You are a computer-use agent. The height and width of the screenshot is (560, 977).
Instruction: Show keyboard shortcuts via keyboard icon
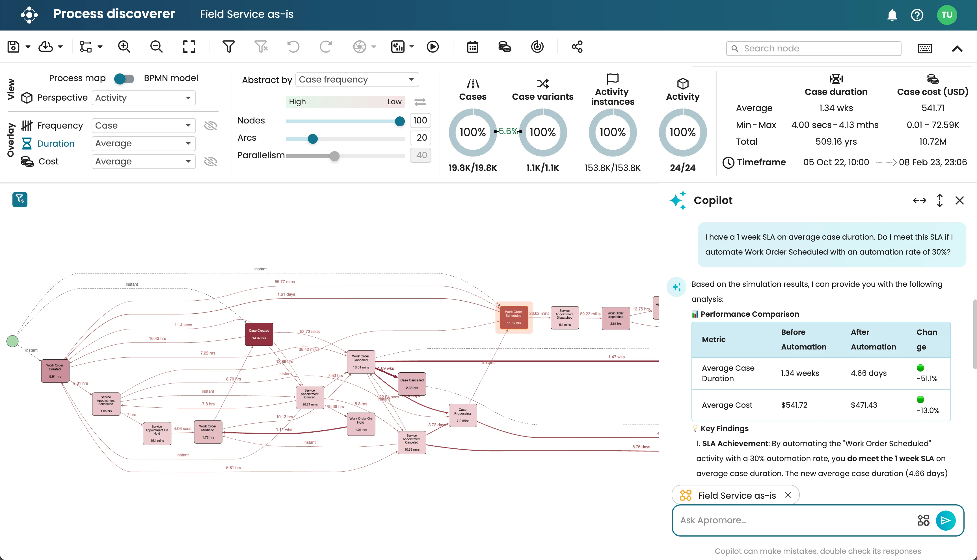tap(925, 48)
